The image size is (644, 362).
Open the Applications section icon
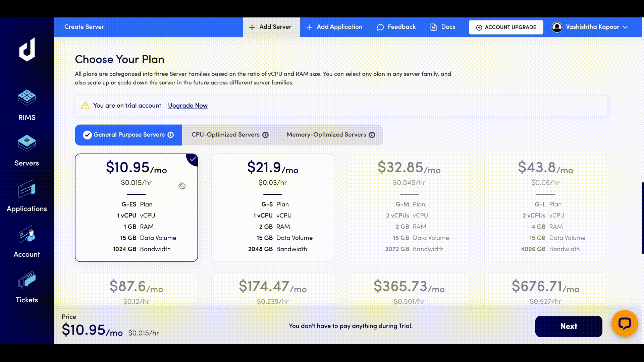27,189
